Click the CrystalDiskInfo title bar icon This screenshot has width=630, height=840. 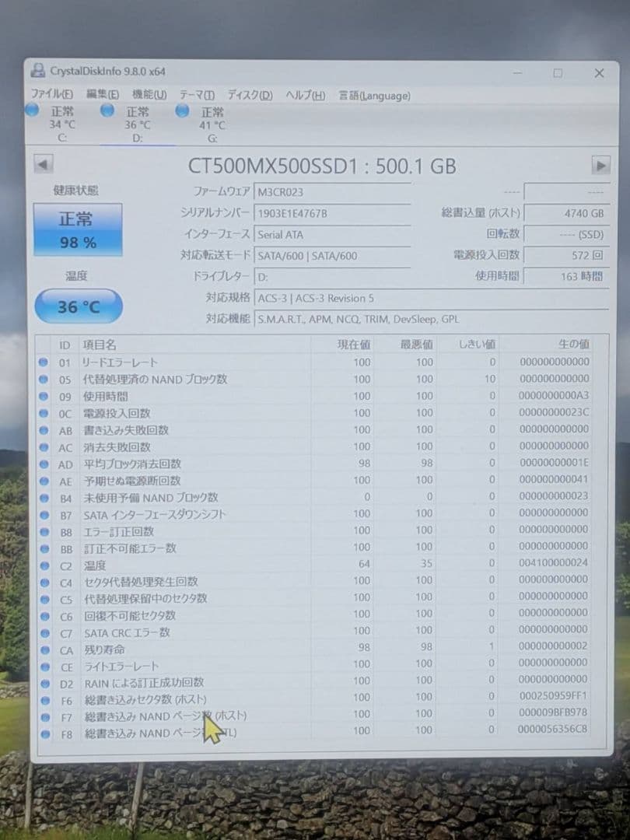pos(37,70)
